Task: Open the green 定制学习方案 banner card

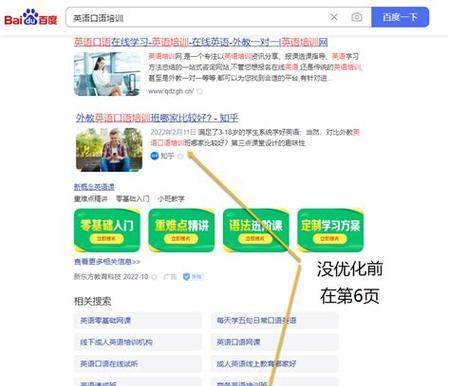Action: tap(330, 230)
